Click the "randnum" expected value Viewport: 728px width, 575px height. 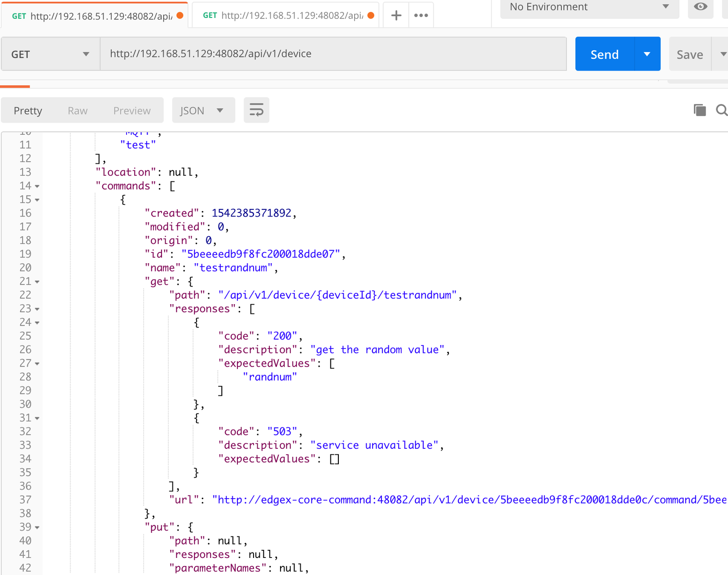[x=270, y=377]
